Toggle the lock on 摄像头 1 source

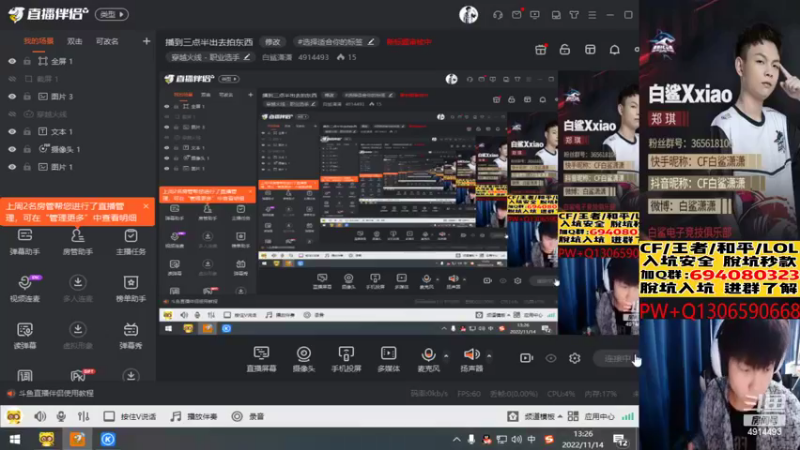(27, 149)
